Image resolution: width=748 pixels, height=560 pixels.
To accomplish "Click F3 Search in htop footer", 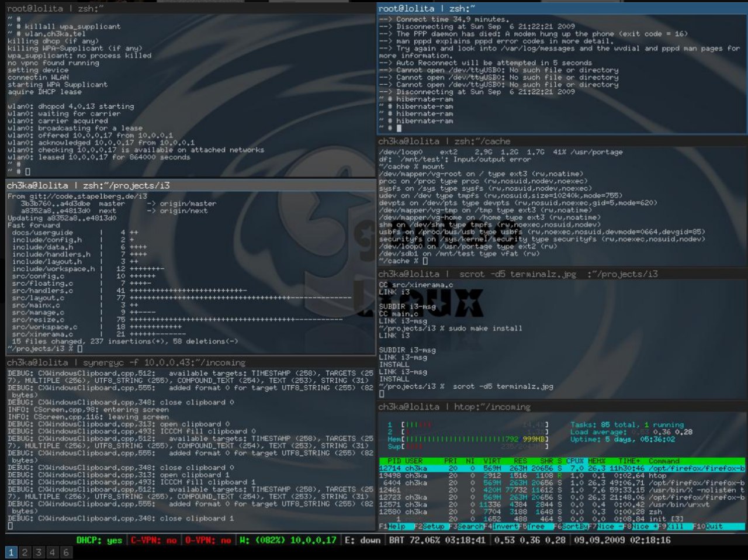I will [x=466, y=526].
